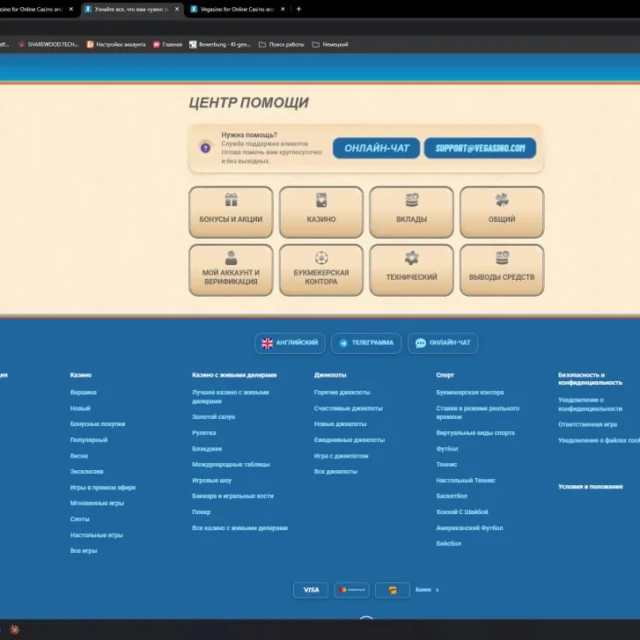Close the Узнайте все browser tab
Viewport: 640px width, 640px height.
pos(177,9)
